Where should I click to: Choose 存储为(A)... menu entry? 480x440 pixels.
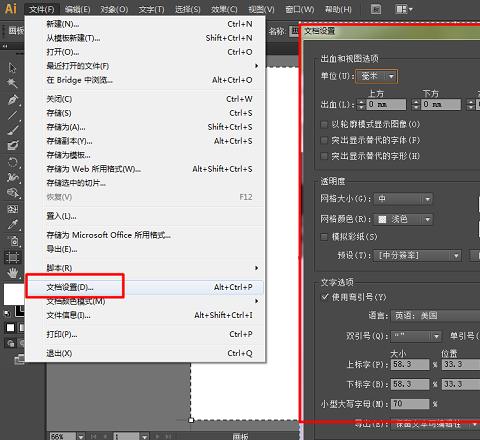(145, 127)
